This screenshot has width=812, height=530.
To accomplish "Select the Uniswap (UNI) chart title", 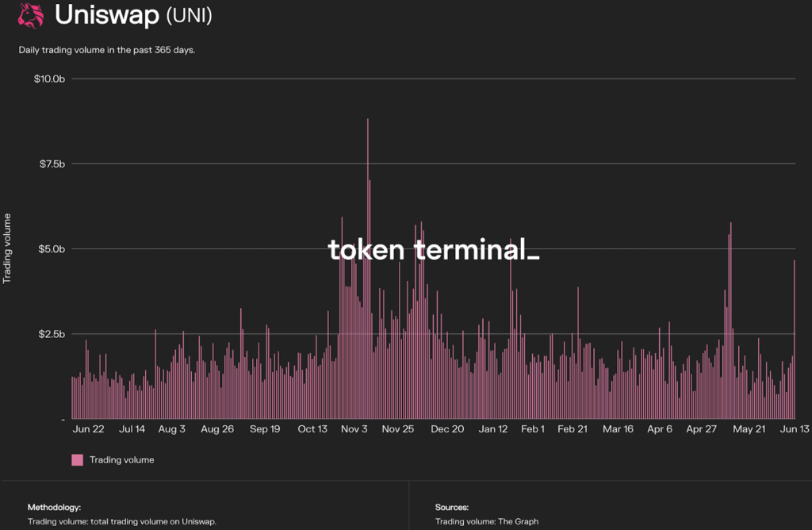I will pyautogui.click(x=133, y=16).
